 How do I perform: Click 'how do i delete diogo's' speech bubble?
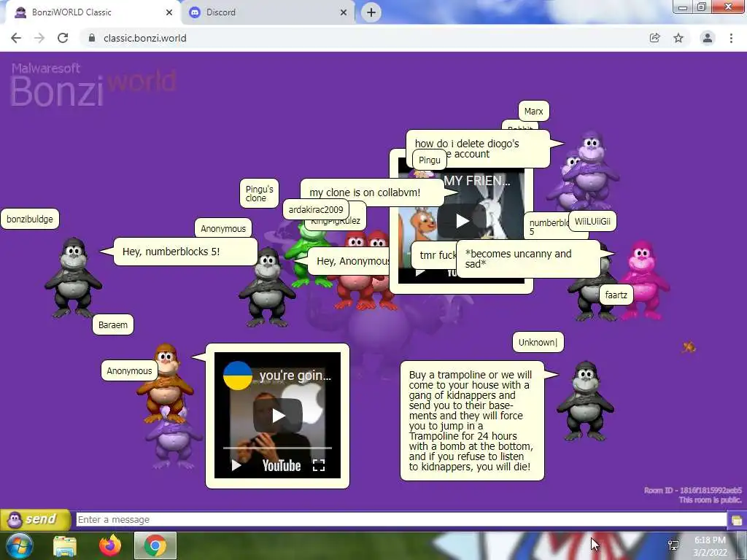478,149
